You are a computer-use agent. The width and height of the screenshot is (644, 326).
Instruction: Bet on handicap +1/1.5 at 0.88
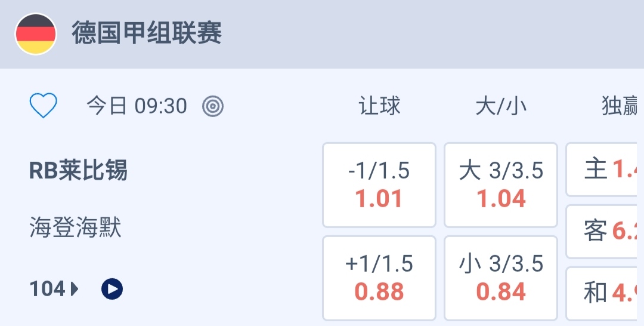pos(379,278)
